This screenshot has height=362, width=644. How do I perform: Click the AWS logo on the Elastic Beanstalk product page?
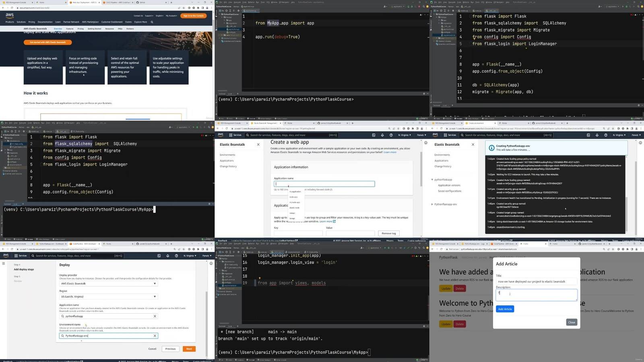[10, 16]
